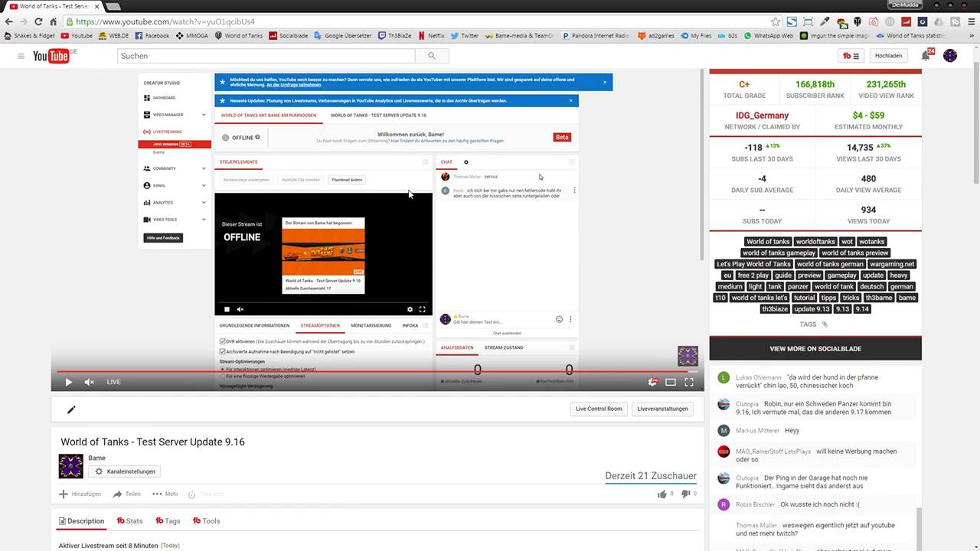Toggle DVR aktivieren checkbox
980x551 pixels.
pyautogui.click(x=223, y=341)
